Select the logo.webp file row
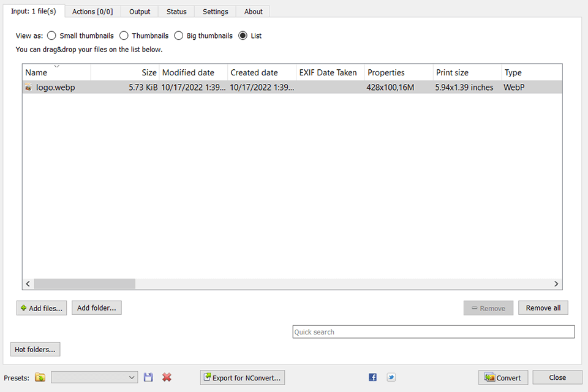 pos(293,88)
